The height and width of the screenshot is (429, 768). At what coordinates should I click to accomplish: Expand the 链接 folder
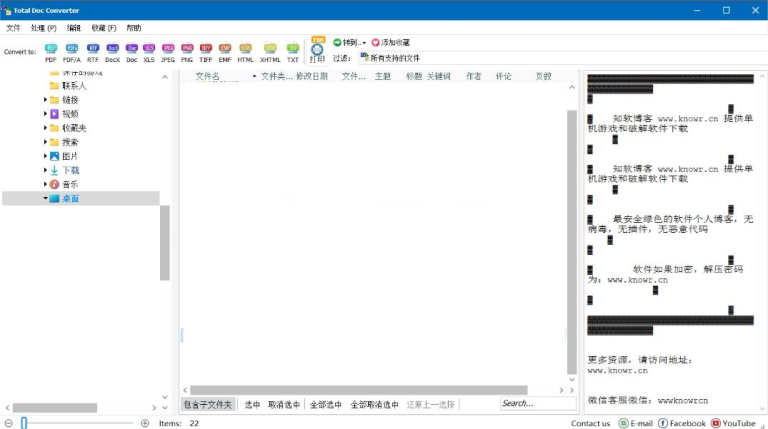point(45,100)
